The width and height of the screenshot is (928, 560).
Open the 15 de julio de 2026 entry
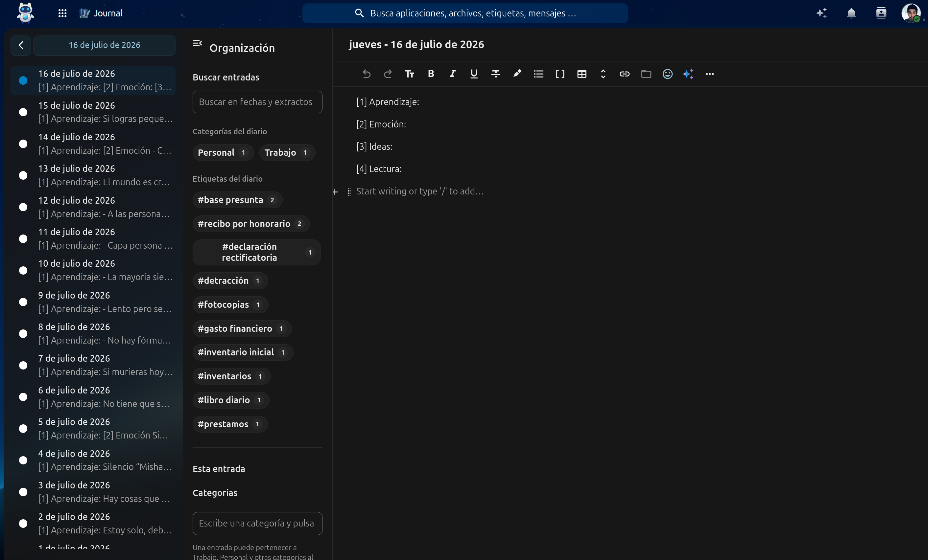coord(93,112)
